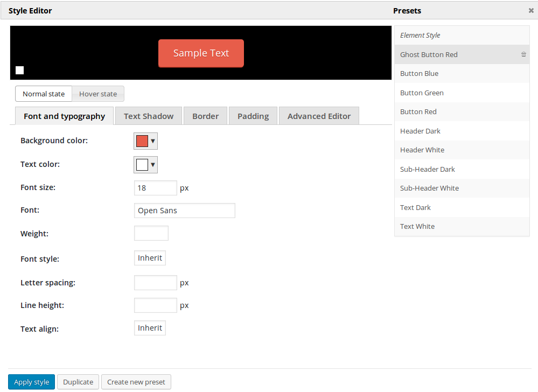Screen dimensions: 538x392
Task: Create a new preset
Action: pos(136,382)
